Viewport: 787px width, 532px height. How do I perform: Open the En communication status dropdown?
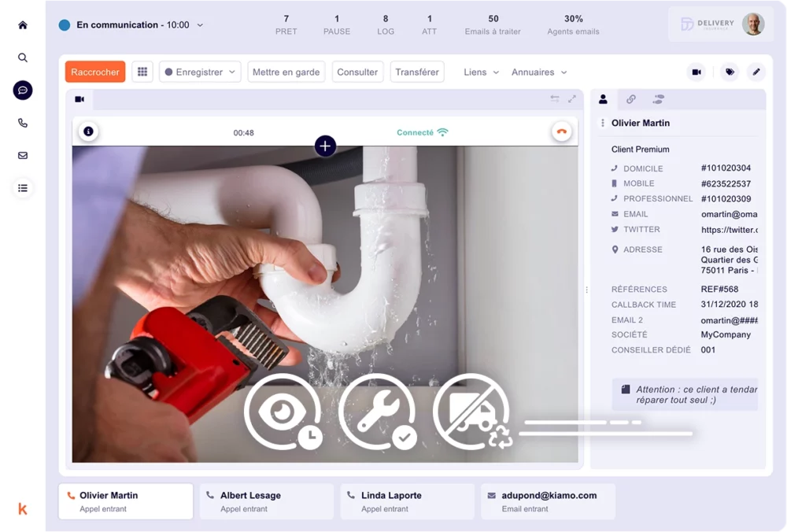(131, 25)
